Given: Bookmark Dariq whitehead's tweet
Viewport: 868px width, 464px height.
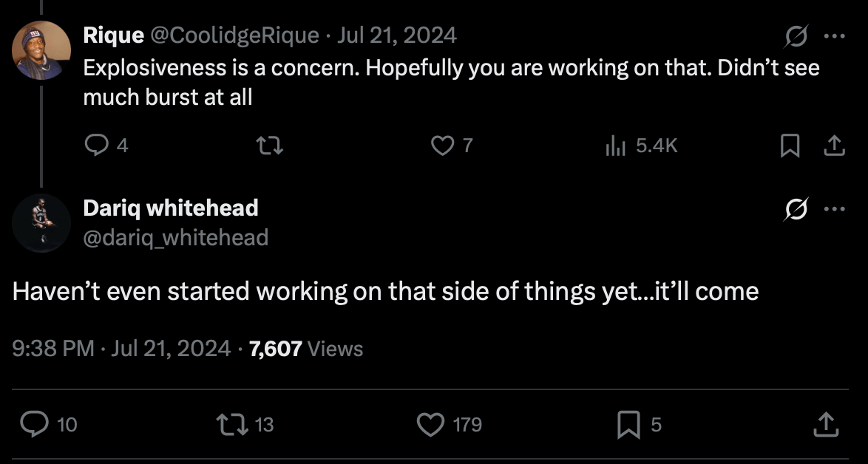Looking at the screenshot, I should [628, 424].
